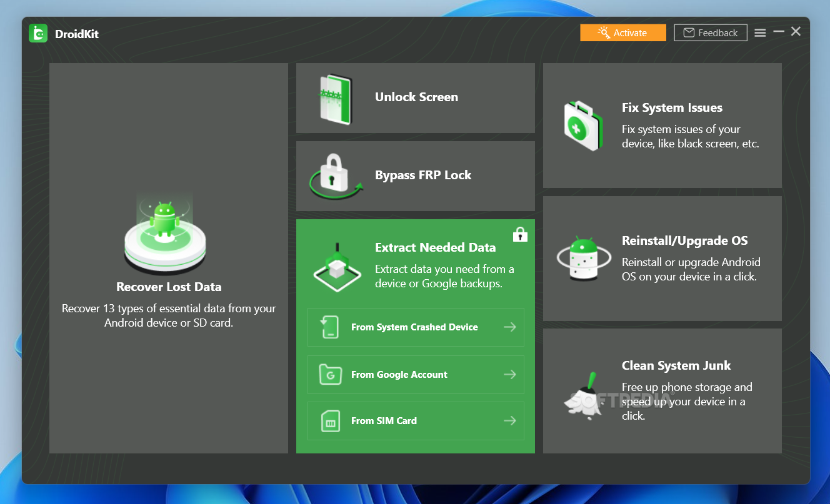Open the Fix System Issues heading
Image resolution: width=830 pixels, height=504 pixels.
(672, 108)
